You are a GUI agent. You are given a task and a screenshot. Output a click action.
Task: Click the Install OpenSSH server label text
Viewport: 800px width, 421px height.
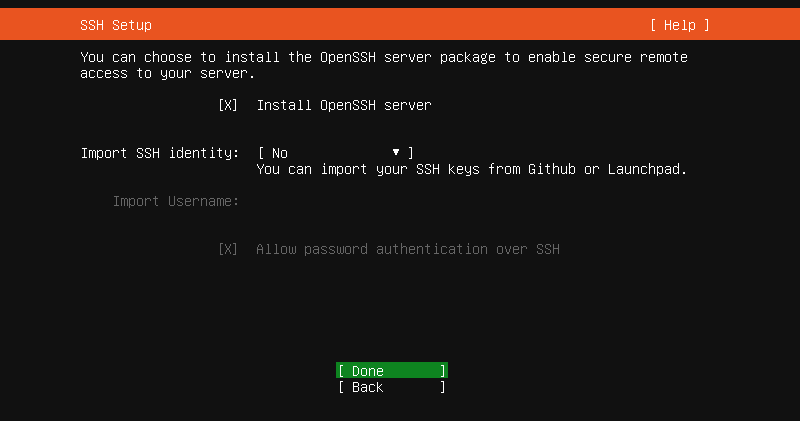tap(344, 105)
